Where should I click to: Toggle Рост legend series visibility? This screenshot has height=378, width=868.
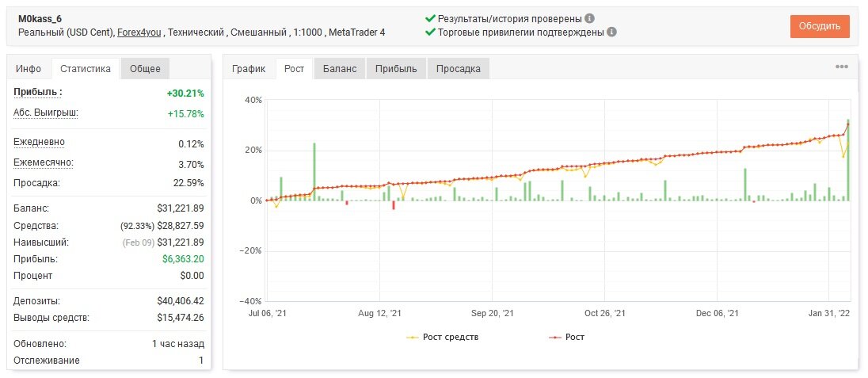[x=565, y=337]
